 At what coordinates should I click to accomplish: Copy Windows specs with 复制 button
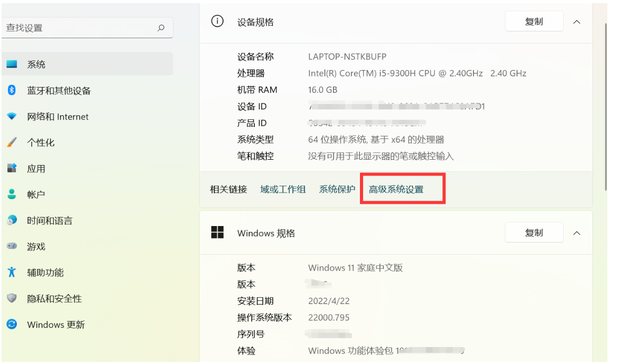pos(534,233)
